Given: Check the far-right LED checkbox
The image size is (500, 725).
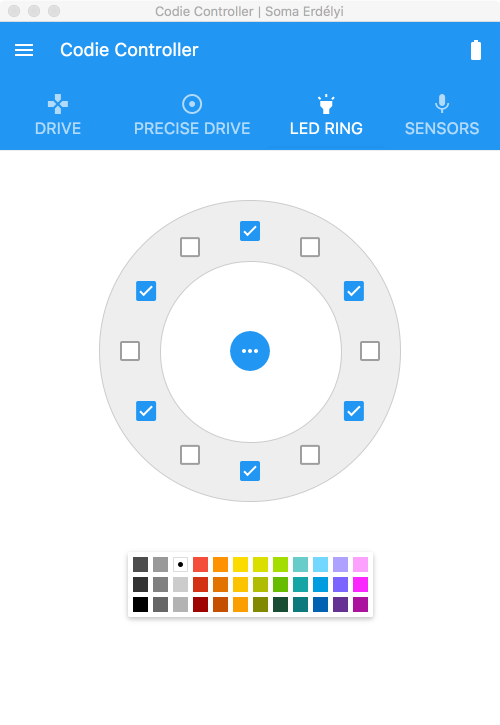Looking at the screenshot, I should tap(370, 351).
